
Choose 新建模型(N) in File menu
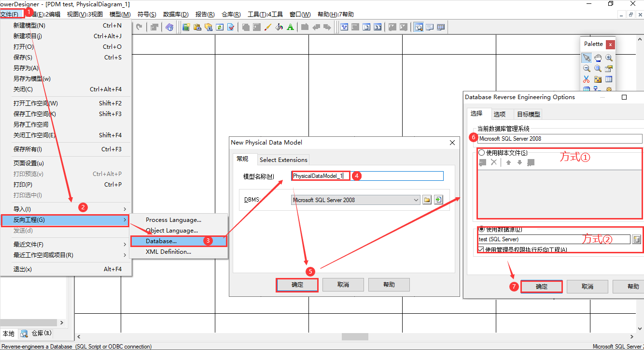point(65,25)
